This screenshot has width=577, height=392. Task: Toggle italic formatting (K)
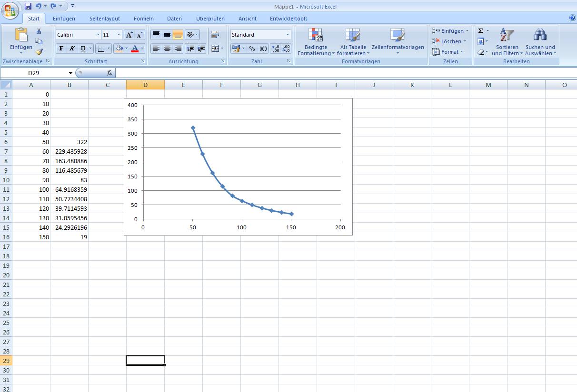(x=72, y=49)
